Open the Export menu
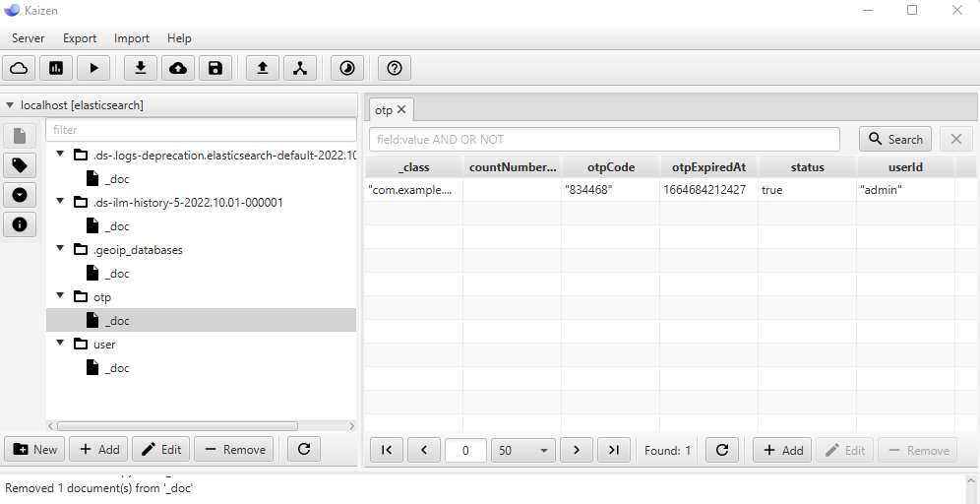The width and height of the screenshot is (980, 504). click(x=80, y=38)
